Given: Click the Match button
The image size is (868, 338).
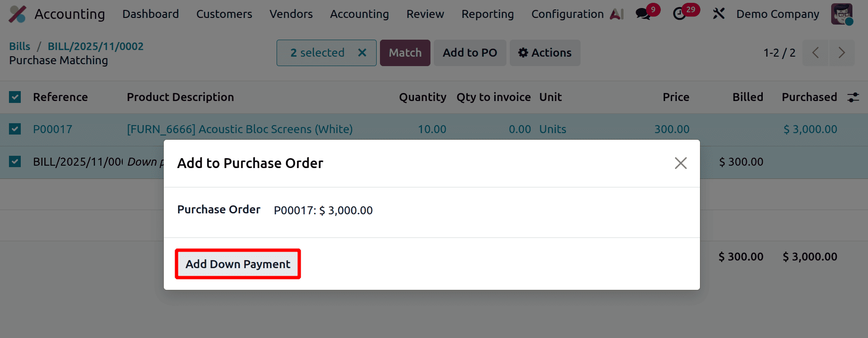Looking at the screenshot, I should tap(405, 53).
